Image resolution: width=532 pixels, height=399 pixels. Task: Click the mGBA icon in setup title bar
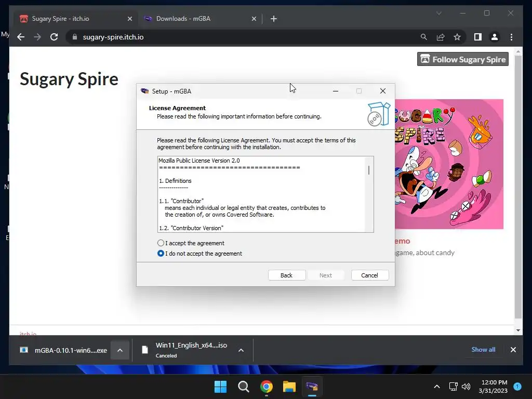pos(145,91)
